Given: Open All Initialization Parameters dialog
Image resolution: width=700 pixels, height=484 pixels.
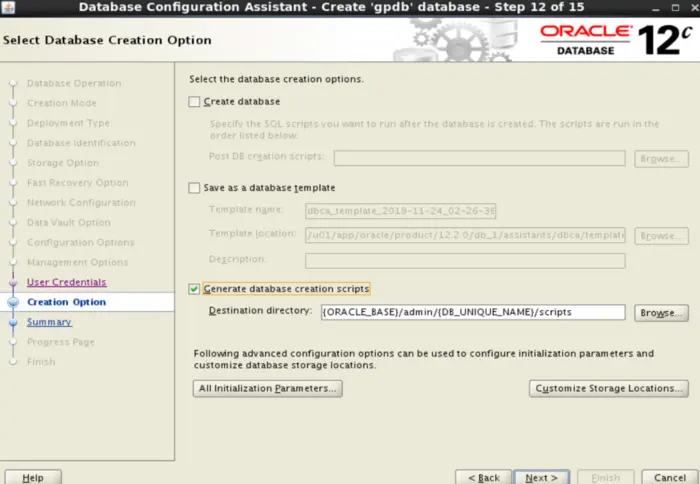Looking at the screenshot, I should (267, 388).
